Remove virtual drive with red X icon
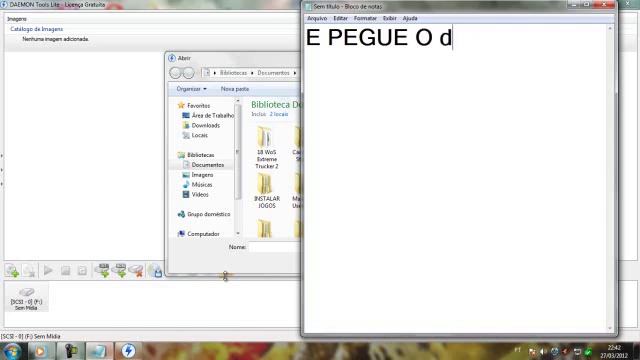The image size is (640, 360). click(x=136, y=271)
